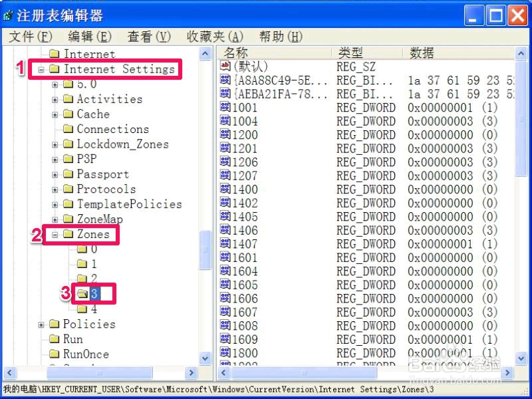Click the {AEBA21FA-78... binary value icon

[225, 93]
